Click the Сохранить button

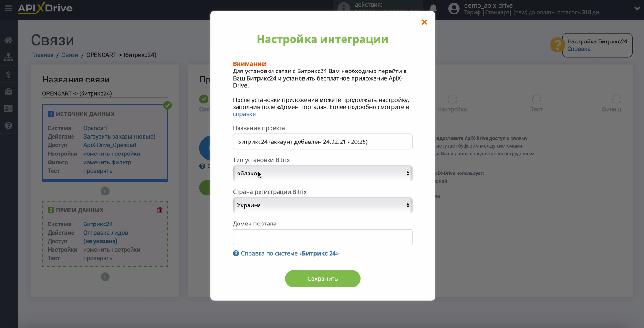[x=322, y=279]
